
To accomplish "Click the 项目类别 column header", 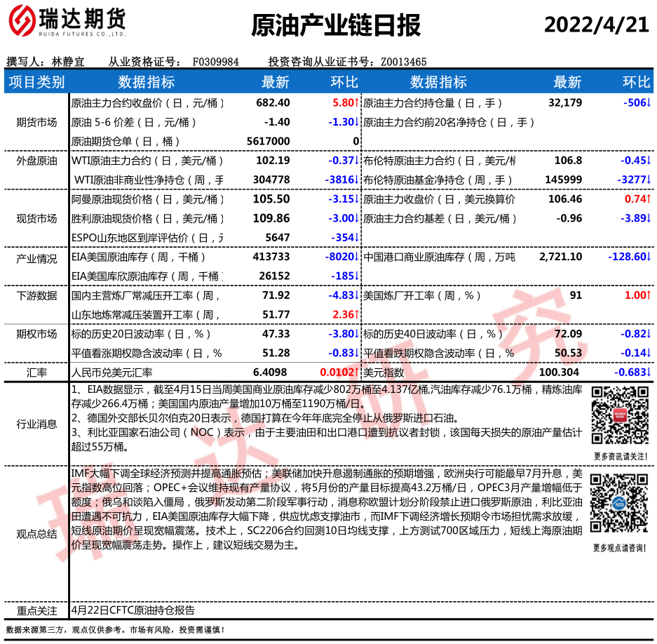I will [x=36, y=82].
